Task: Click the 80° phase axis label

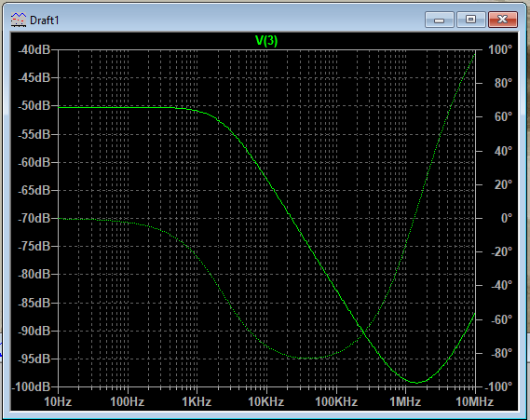Action: [x=503, y=83]
